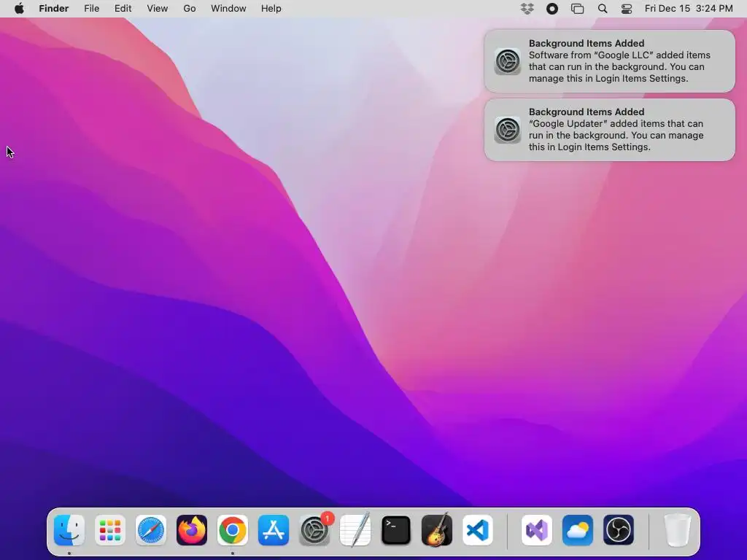This screenshot has height=560, width=747.
Task: Open the Weather app in Dock
Action: [x=578, y=530]
